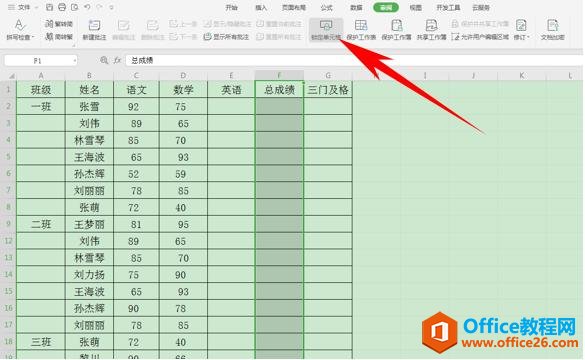This screenshot has width=585, height=360.
Task: Select the 张雪 name cell
Action: [89, 107]
